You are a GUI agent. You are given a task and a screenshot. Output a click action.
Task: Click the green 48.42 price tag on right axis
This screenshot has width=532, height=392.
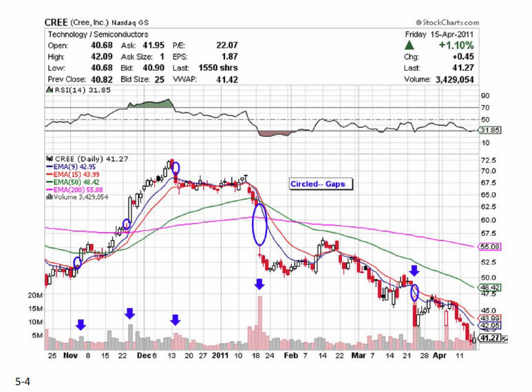click(x=490, y=287)
